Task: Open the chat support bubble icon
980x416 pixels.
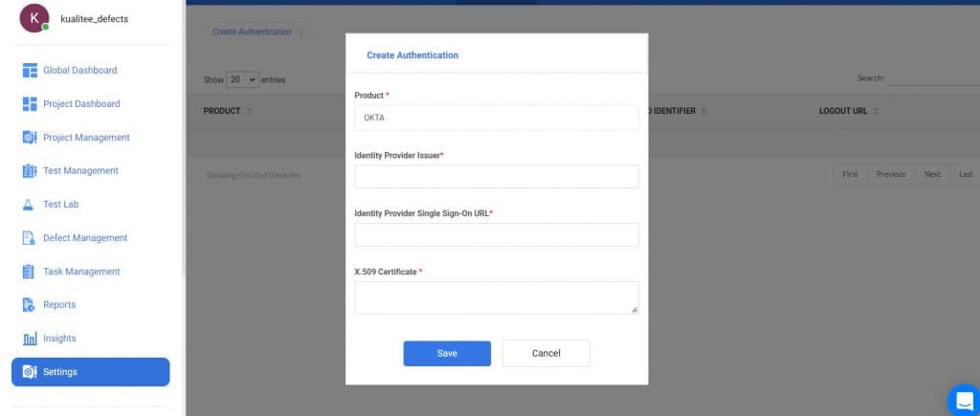Action: click(965, 400)
